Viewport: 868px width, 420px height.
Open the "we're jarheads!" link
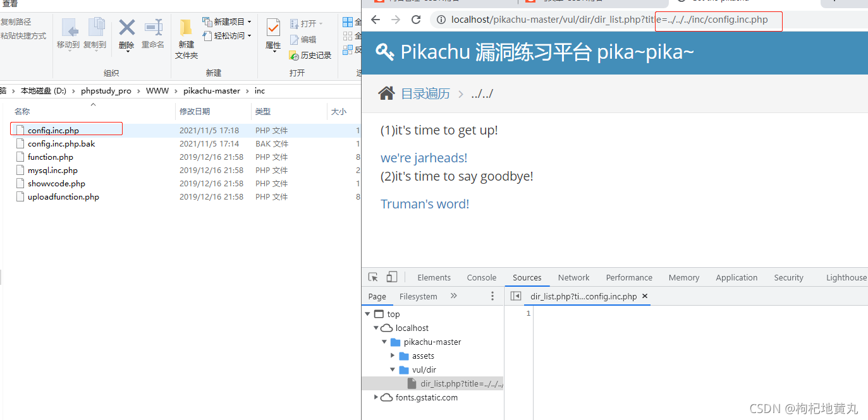point(424,158)
